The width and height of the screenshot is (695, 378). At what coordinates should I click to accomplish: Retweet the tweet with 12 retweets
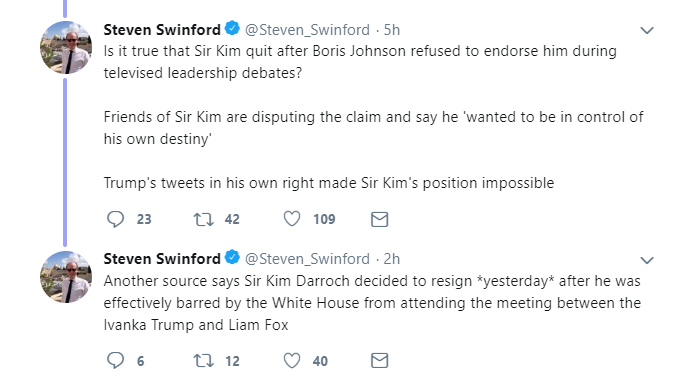[203, 360]
